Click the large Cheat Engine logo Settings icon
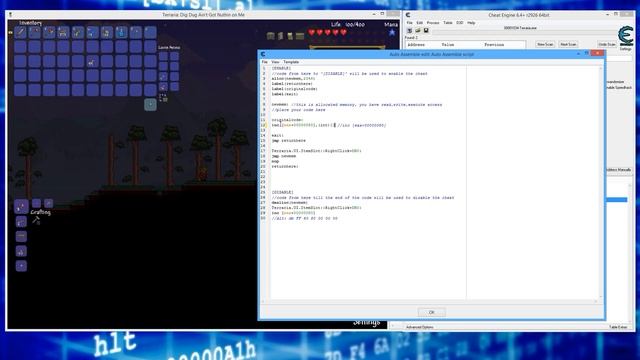Image resolution: width=640 pixels, height=360 pixels. [625, 36]
